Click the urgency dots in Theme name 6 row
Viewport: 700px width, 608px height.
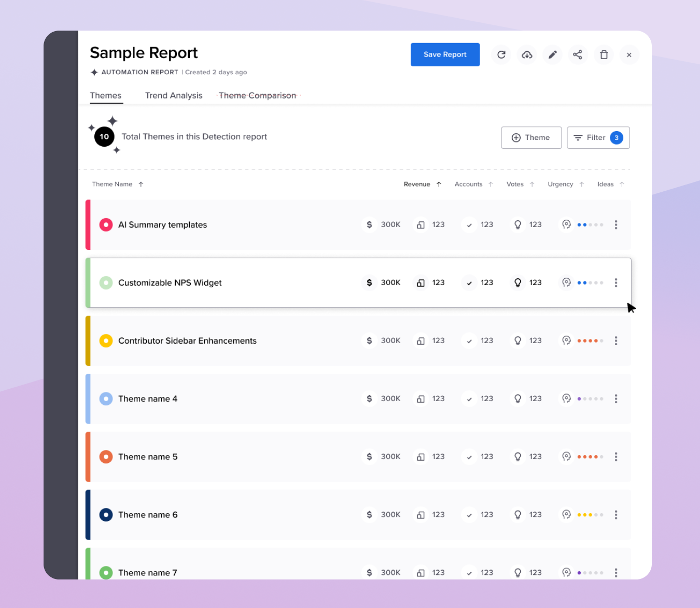(x=590, y=515)
